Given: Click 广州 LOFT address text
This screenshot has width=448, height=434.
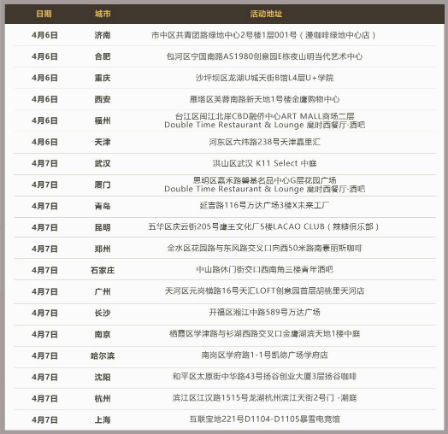Looking at the screenshot, I should [265, 291].
